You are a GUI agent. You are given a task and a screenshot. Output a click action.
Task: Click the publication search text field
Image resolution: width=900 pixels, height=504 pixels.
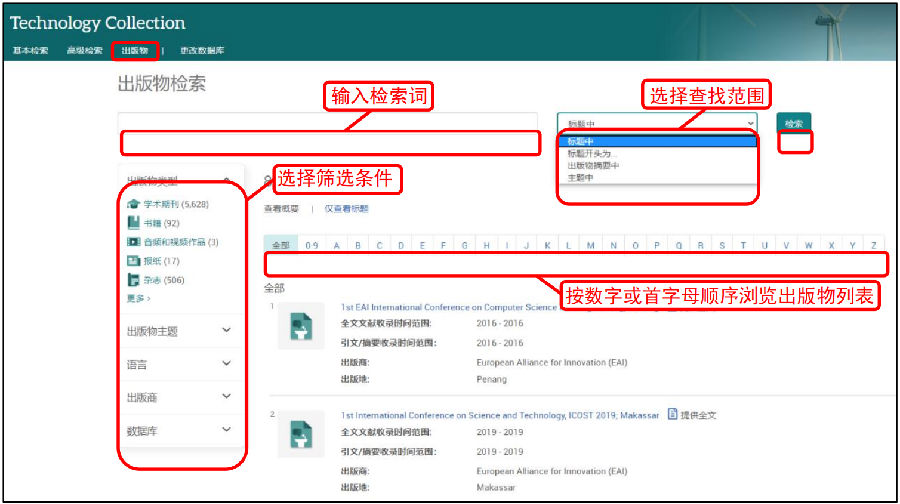click(335, 124)
